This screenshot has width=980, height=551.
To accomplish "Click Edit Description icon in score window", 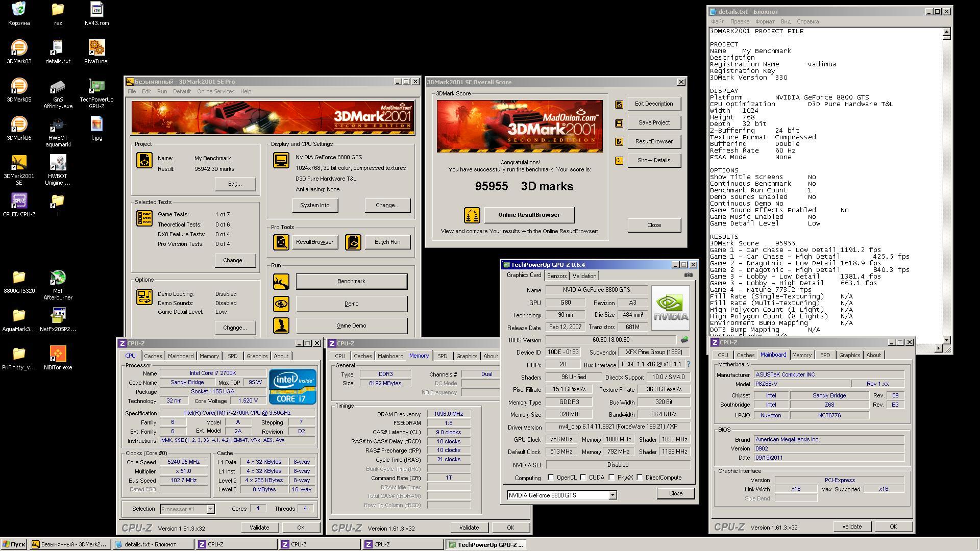I will pyautogui.click(x=619, y=104).
